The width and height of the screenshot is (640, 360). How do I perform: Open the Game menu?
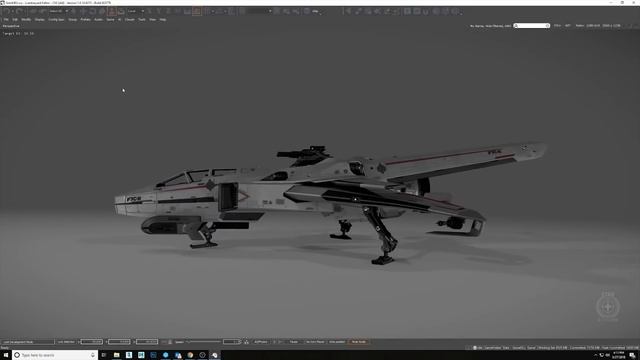pyautogui.click(x=110, y=20)
